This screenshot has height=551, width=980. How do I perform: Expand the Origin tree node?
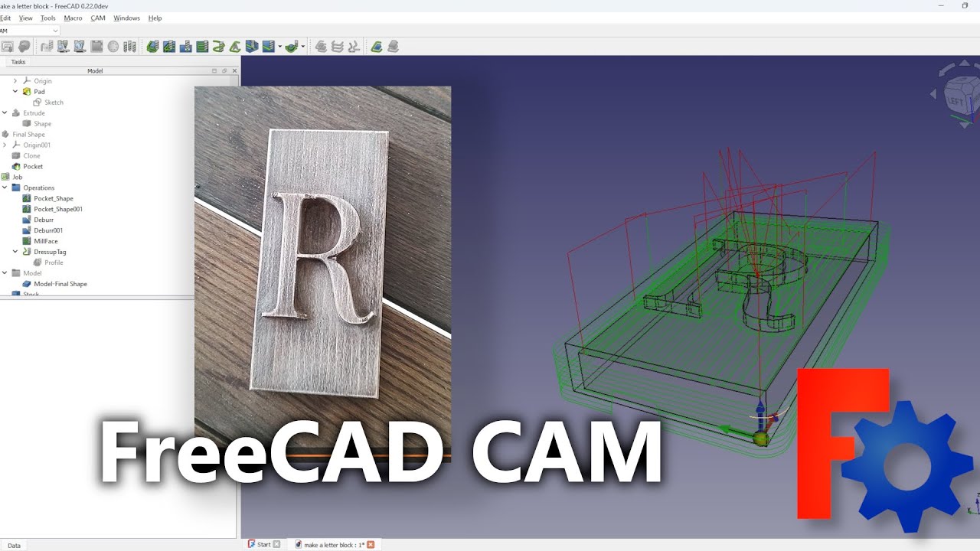(x=15, y=80)
